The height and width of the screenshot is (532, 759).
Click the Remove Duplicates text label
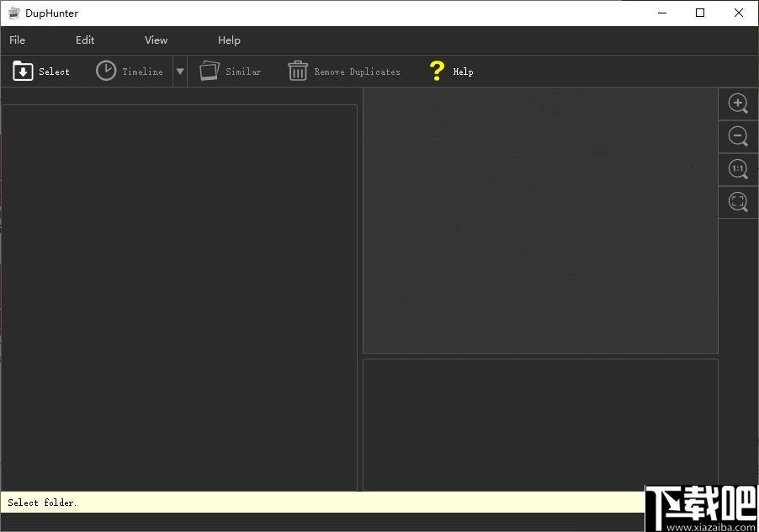point(358,72)
